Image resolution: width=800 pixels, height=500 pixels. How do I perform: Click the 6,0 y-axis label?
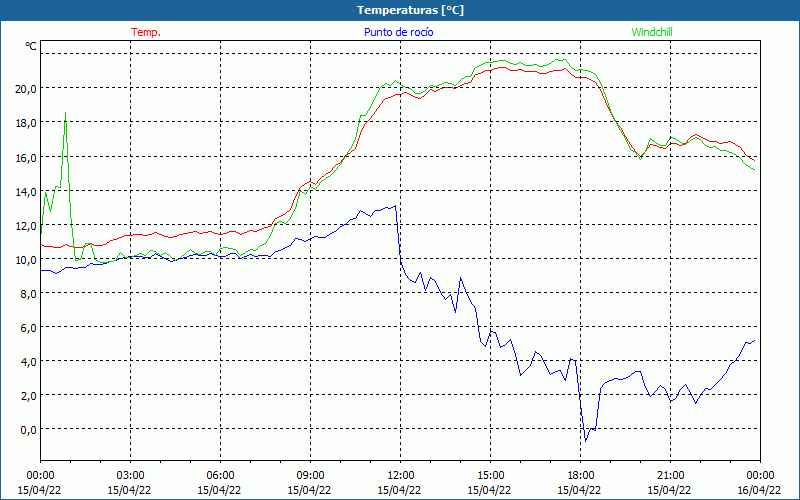pos(28,327)
